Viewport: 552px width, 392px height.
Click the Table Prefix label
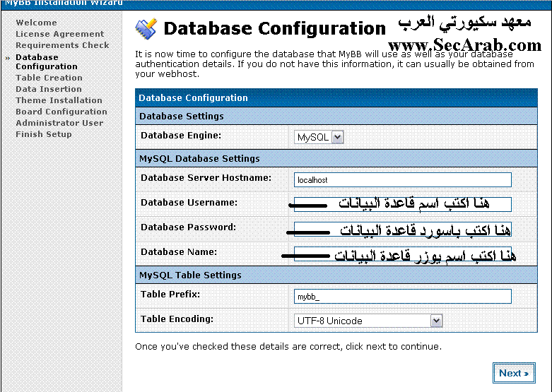click(170, 294)
